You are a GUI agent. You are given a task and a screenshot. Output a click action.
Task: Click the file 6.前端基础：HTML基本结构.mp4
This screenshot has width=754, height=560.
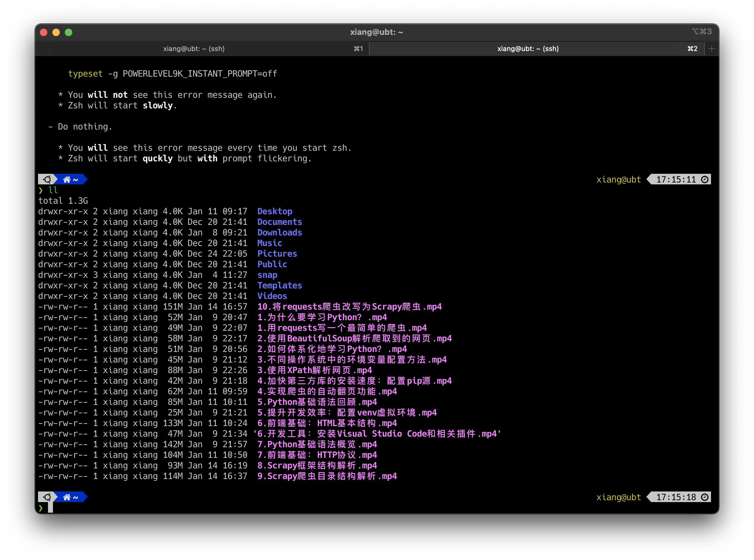(x=327, y=423)
